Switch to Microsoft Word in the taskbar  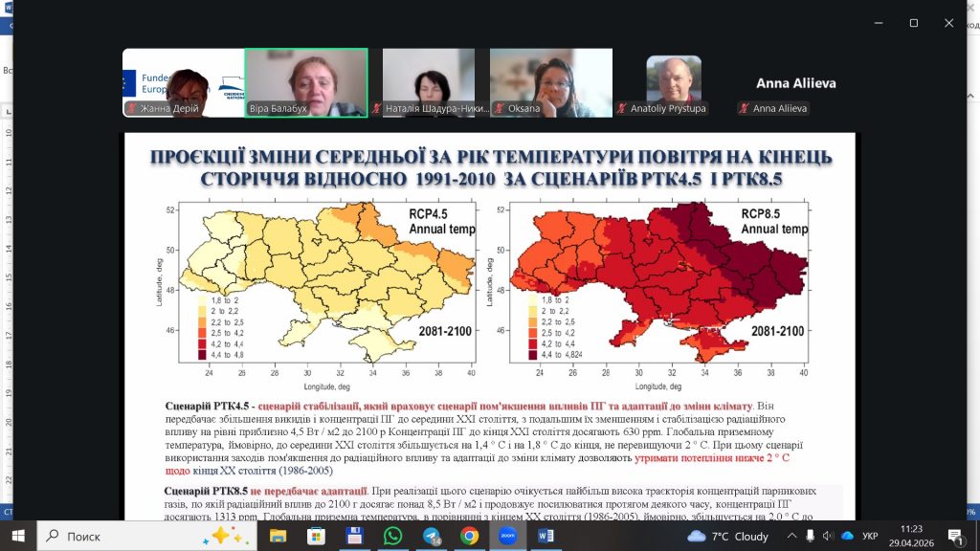tap(546, 536)
